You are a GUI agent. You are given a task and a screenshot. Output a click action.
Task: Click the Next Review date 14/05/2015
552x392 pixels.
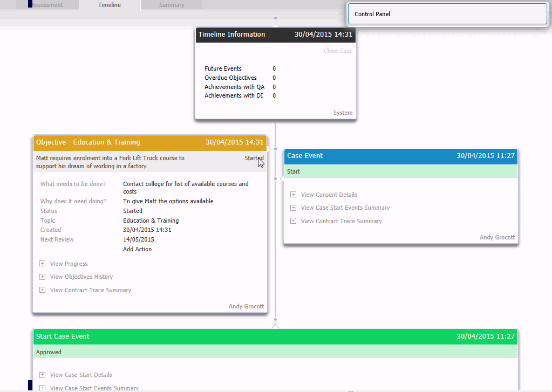point(138,239)
